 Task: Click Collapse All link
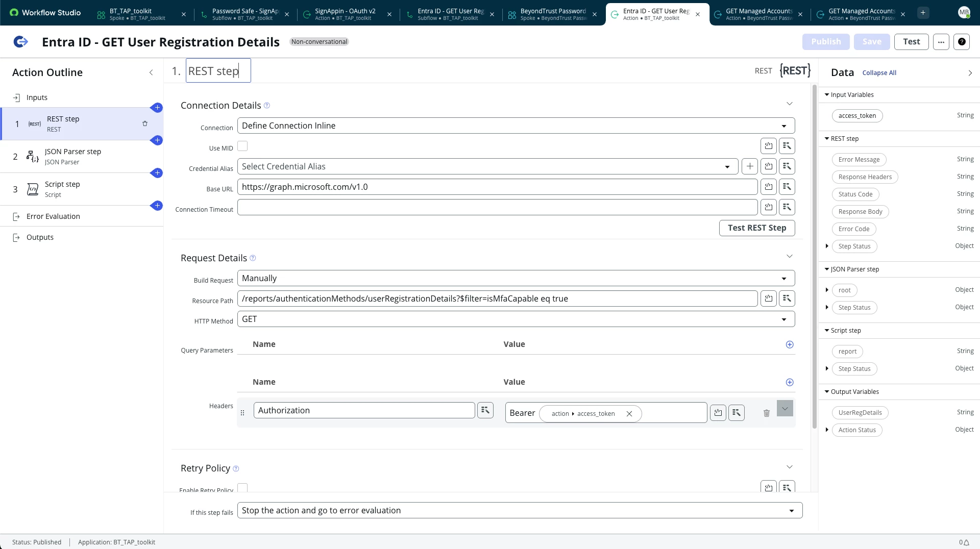coord(879,73)
